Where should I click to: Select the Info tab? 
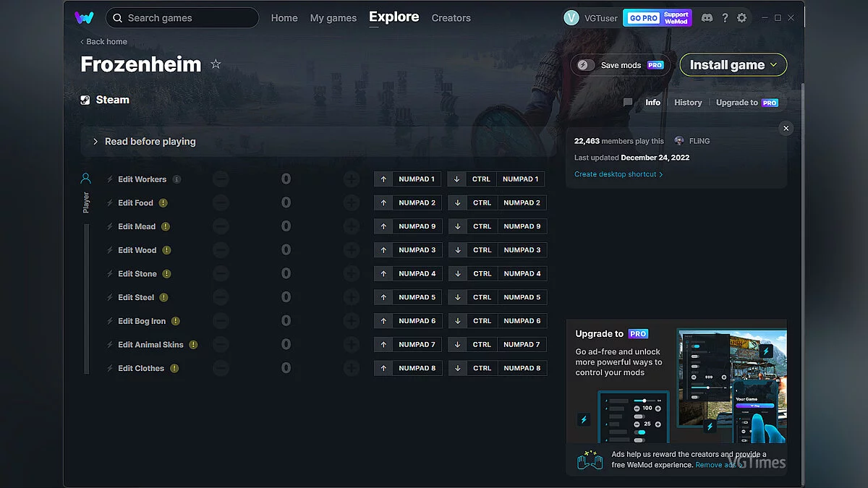653,103
